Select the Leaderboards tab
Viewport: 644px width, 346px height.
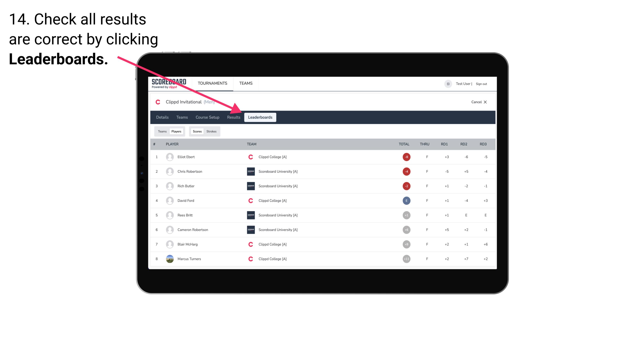(x=260, y=118)
